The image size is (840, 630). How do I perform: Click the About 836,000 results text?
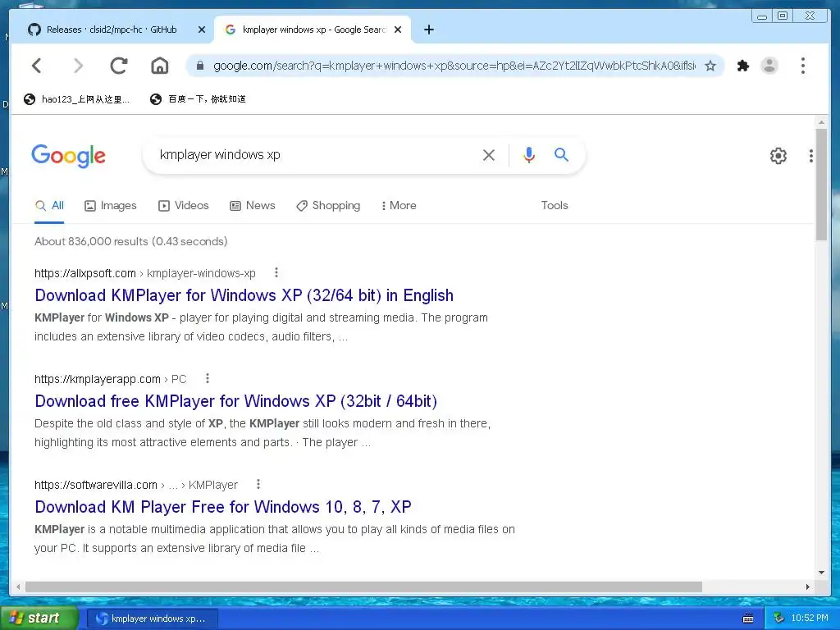click(131, 242)
